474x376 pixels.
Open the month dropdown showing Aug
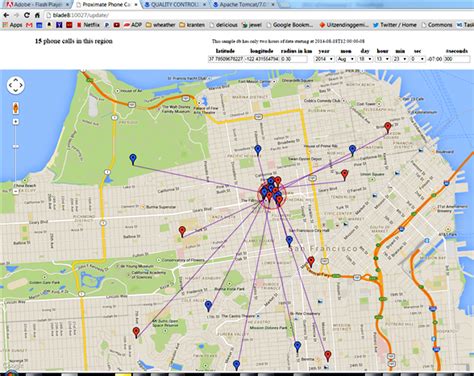click(x=346, y=59)
